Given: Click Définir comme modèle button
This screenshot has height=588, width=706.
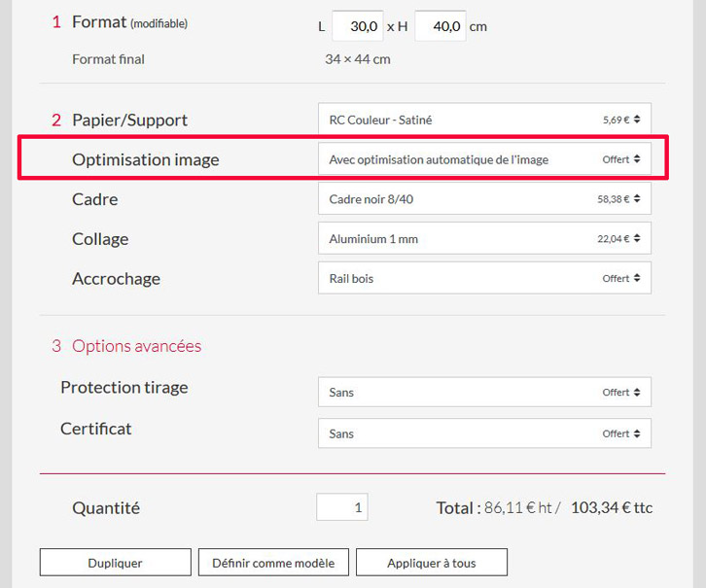Looking at the screenshot, I should [x=273, y=563].
